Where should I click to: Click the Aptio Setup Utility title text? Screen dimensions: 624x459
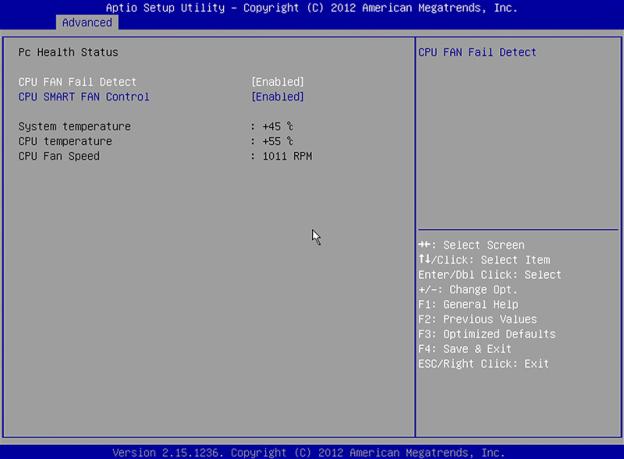[x=311, y=8]
